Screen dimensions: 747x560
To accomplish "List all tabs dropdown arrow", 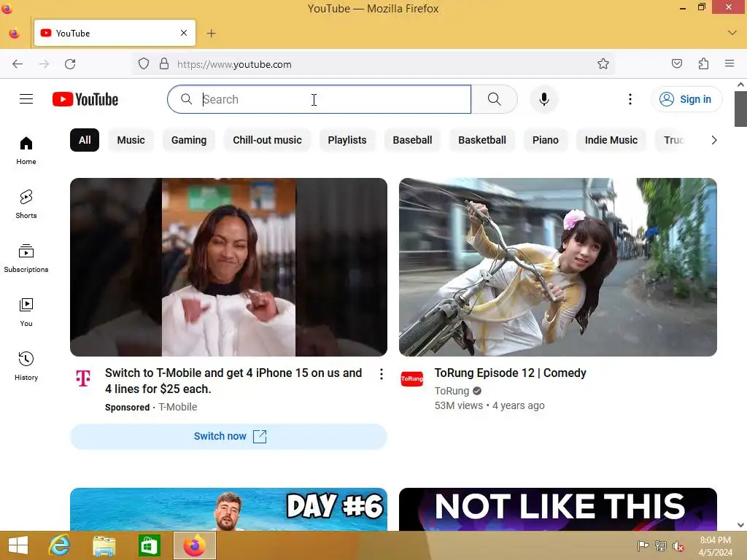I will (732, 33).
